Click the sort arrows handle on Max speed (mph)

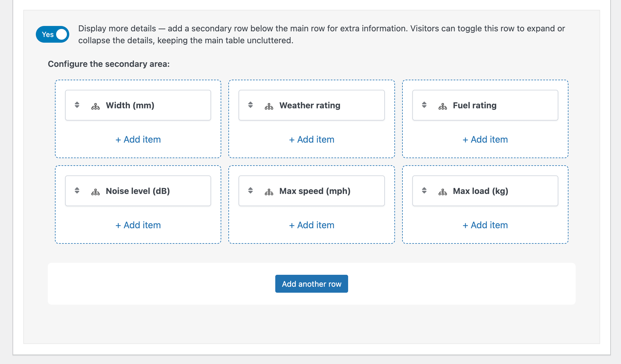coord(250,190)
